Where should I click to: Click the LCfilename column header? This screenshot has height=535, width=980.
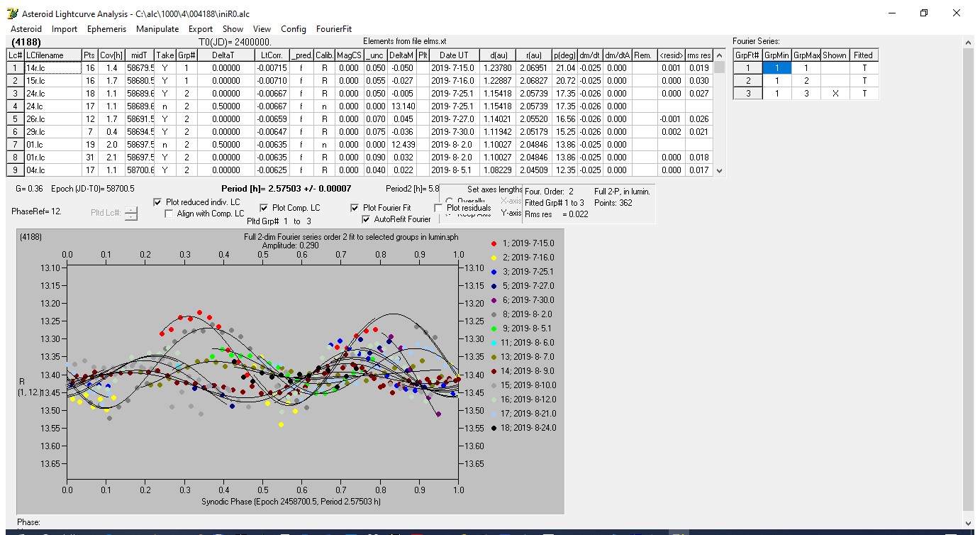[52, 55]
